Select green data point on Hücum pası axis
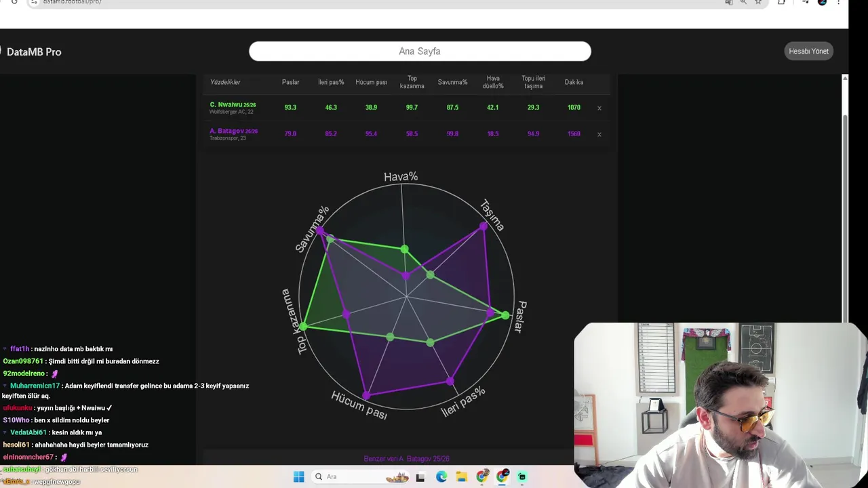The width and height of the screenshot is (868, 488). 390,337
